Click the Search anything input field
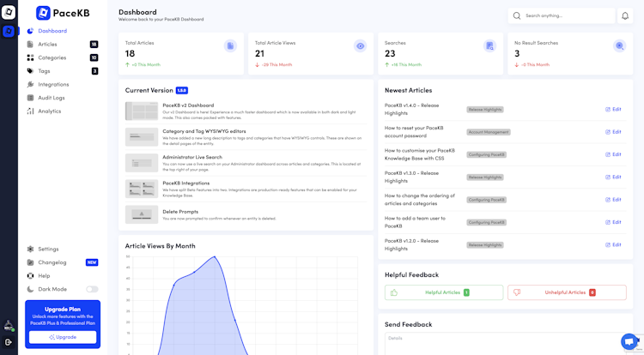 562,16
